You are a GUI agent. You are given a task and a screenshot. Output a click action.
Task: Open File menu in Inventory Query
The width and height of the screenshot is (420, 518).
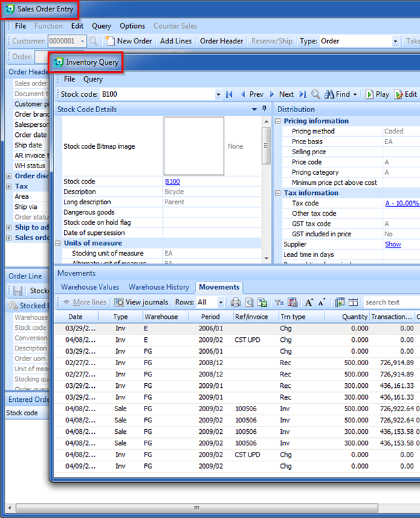coord(69,79)
